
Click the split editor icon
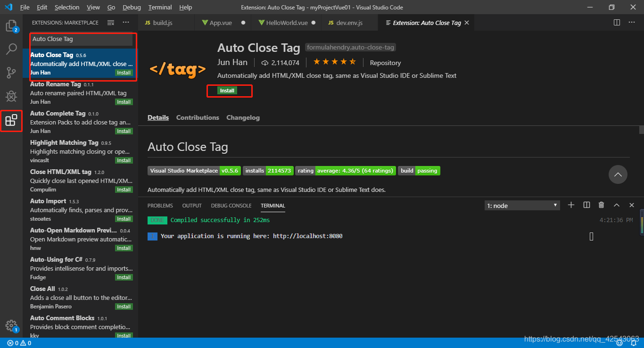pos(616,22)
